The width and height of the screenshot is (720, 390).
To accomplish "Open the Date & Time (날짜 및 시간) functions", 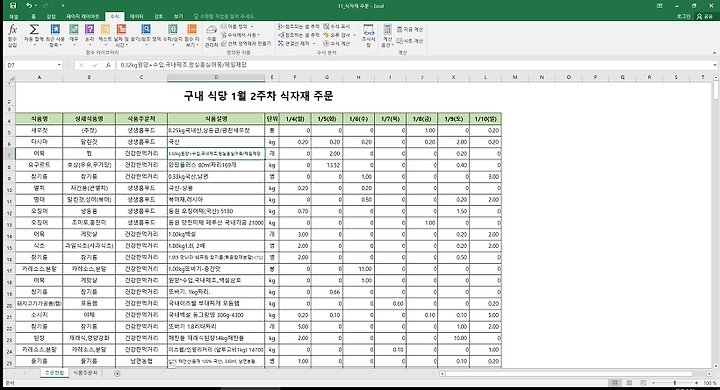I will [121, 36].
